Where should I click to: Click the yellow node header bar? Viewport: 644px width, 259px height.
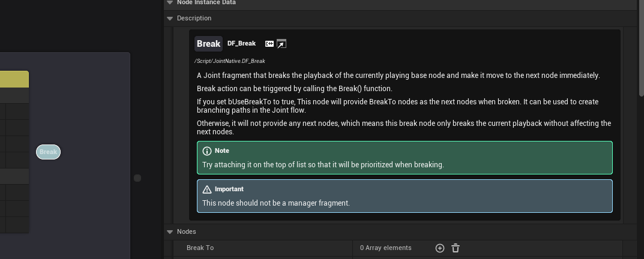(14, 79)
